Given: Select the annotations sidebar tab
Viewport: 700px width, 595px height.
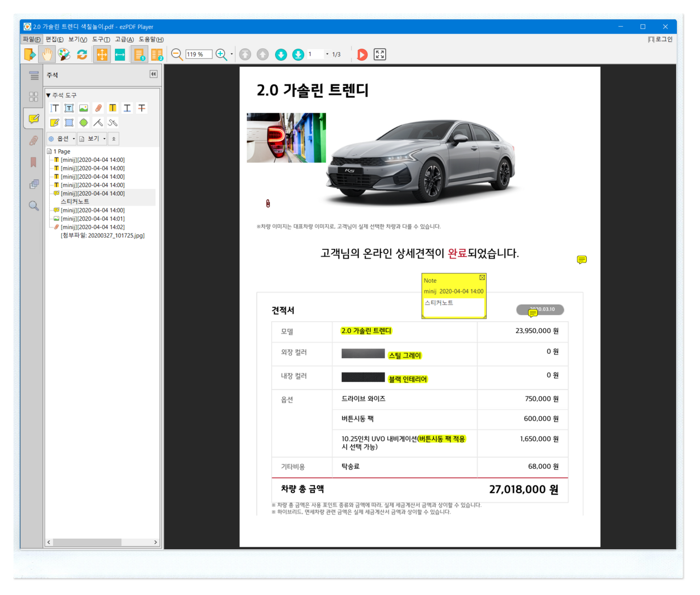Looking at the screenshot, I should point(33,118).
